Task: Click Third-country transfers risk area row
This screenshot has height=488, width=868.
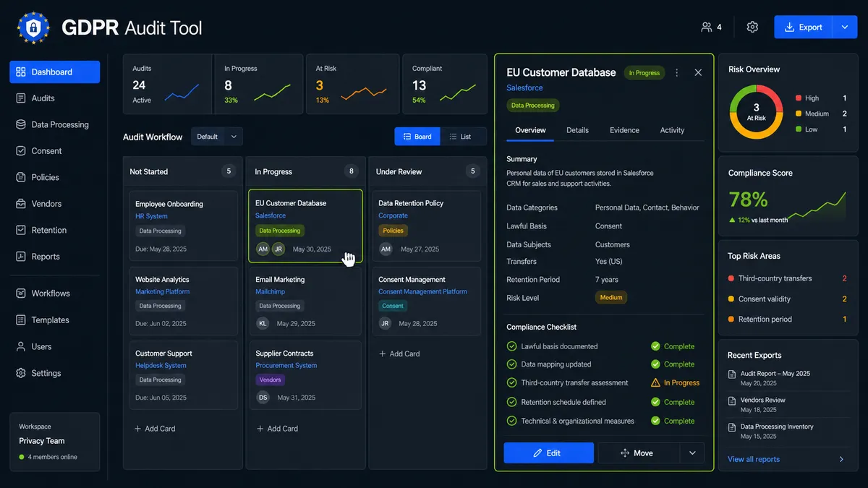Action: (x=787, y=278)
